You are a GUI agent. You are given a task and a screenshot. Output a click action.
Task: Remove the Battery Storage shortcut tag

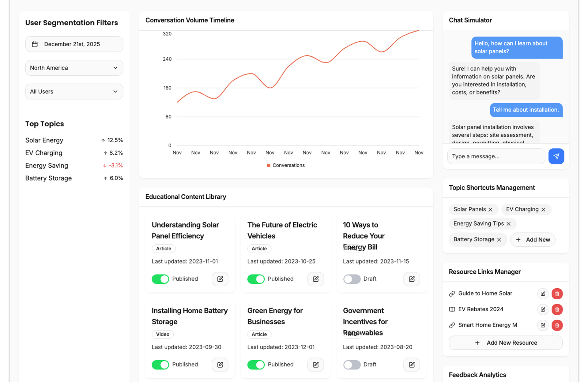(499, 239)
